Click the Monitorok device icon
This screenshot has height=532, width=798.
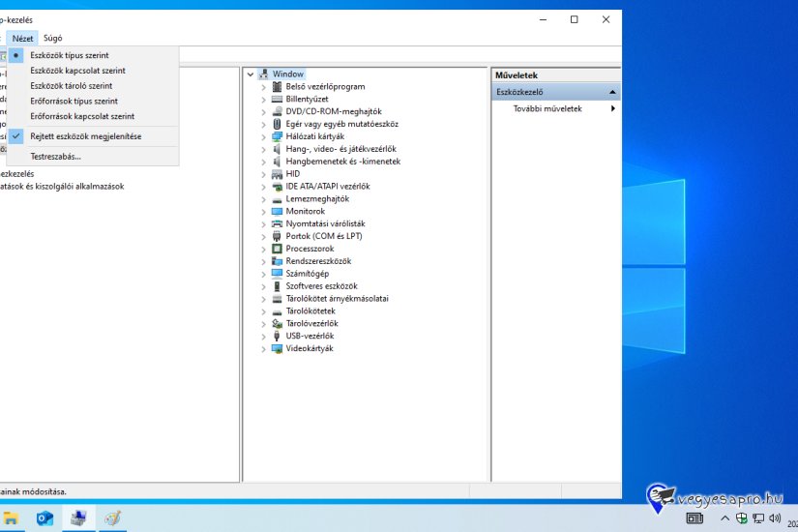coord(277,211)
